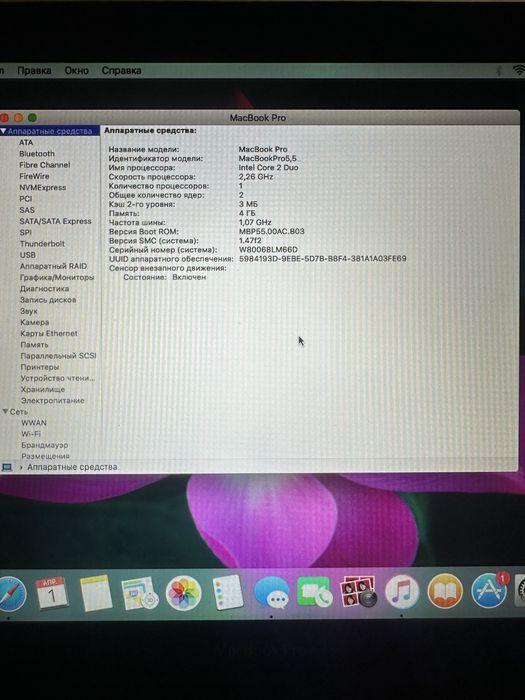Image resolution: width=525 pixels, height=700 pixels.
Task: Select Карты Ethernet in sidebar
Action: 49,333
